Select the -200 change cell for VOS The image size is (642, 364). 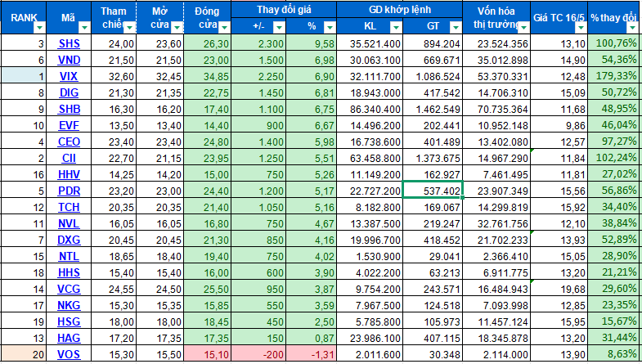[258, 354]
